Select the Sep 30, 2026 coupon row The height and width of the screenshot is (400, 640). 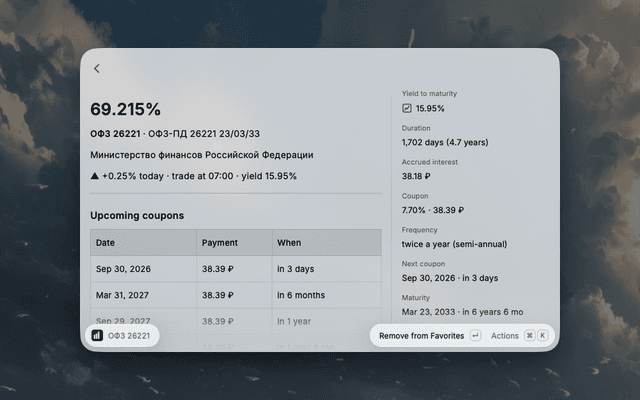tap(236, 269)
